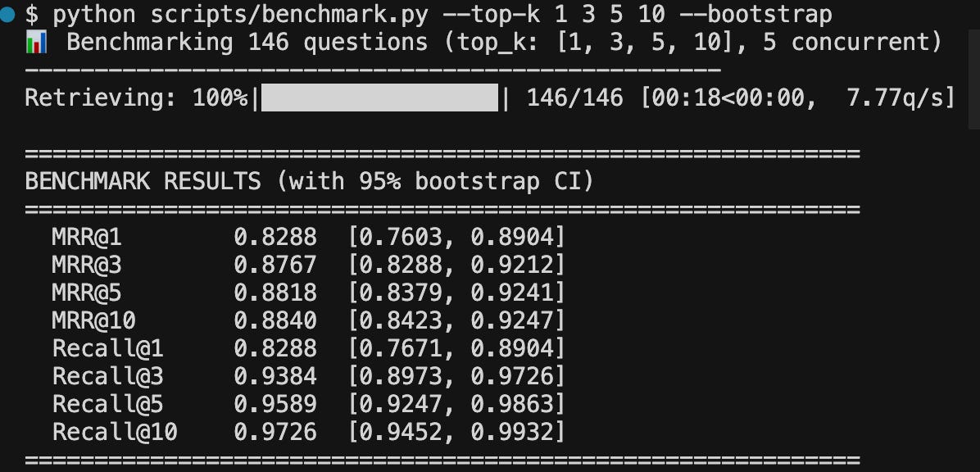Viewport: 980px width, 472px height.
Task: Click the Recall@1 score "0.8288"
Action: click(275, 347)
